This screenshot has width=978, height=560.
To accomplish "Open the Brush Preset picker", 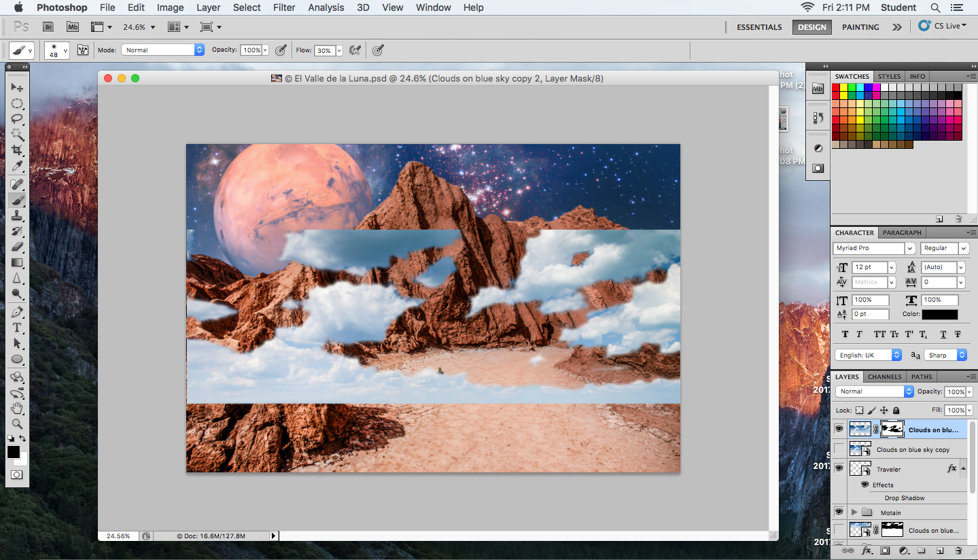I will [x=57, y=50].
